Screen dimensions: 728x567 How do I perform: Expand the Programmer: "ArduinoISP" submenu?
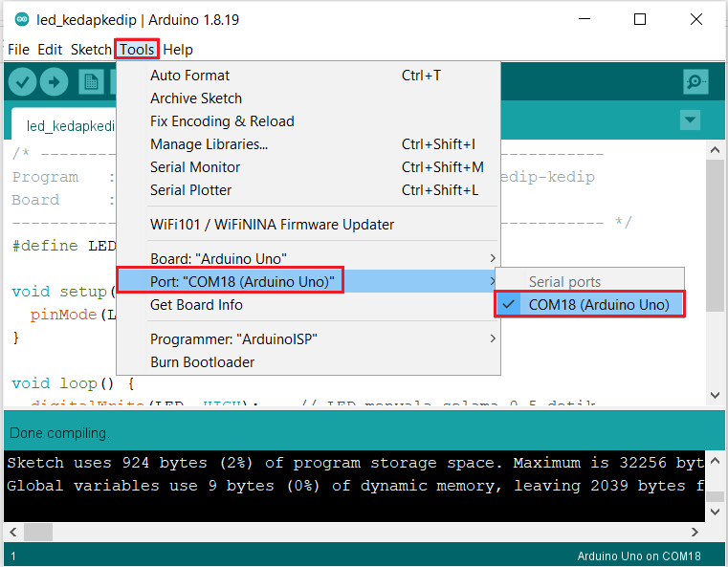(308, 339)
